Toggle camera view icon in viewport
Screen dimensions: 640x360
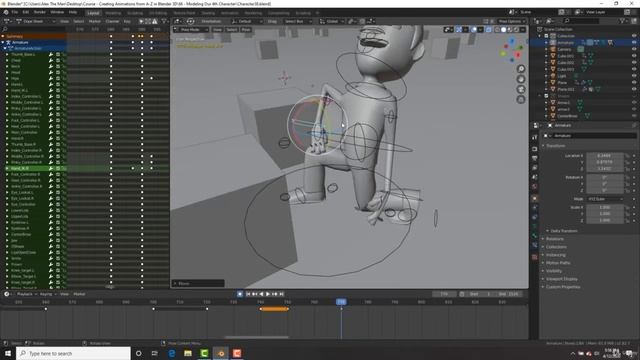[521, 89]
